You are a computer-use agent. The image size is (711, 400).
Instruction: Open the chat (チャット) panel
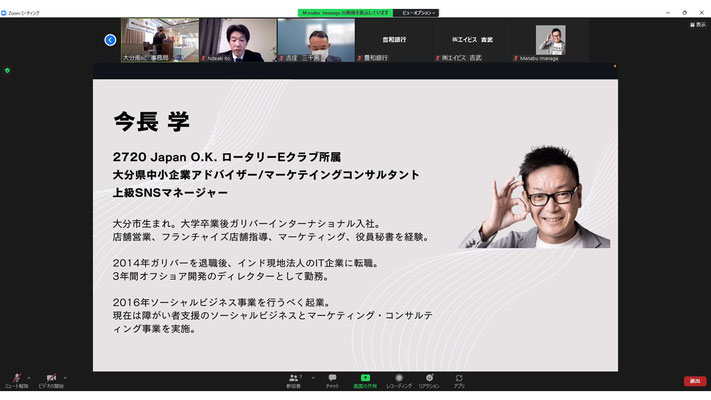click(332, 381)
